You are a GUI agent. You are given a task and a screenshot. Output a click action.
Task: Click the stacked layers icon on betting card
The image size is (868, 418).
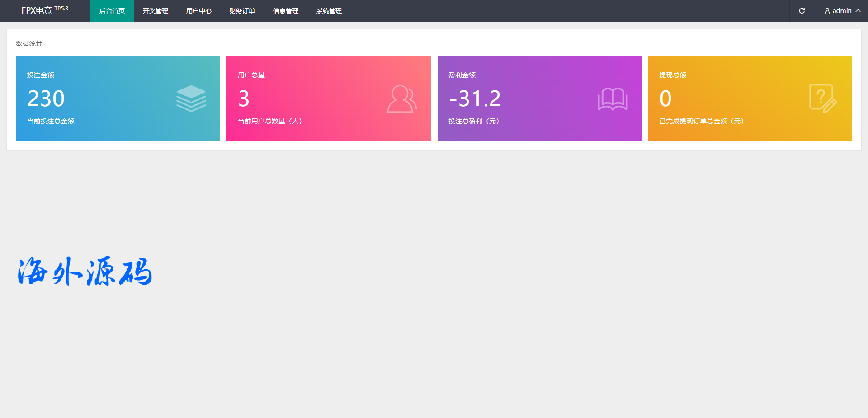tap(191, 99)
